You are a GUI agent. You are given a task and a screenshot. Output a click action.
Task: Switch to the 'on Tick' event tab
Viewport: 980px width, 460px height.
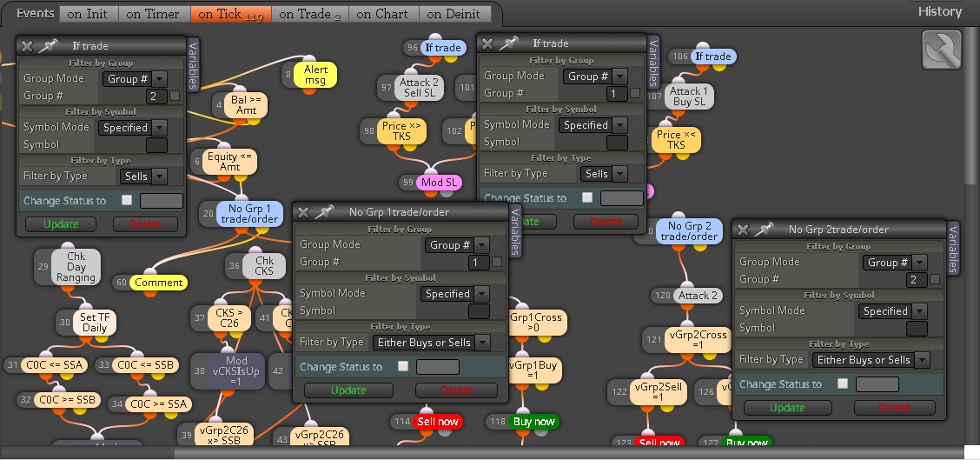tap(230, 14)
